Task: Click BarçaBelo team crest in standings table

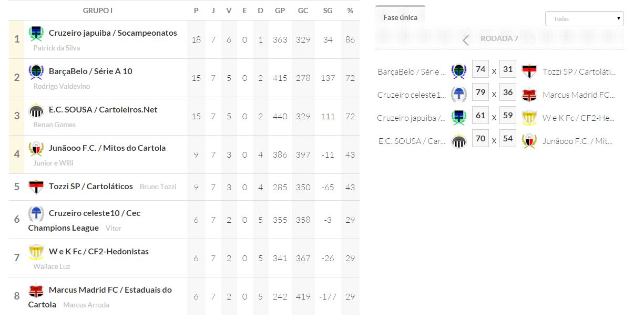Action: 36,71
